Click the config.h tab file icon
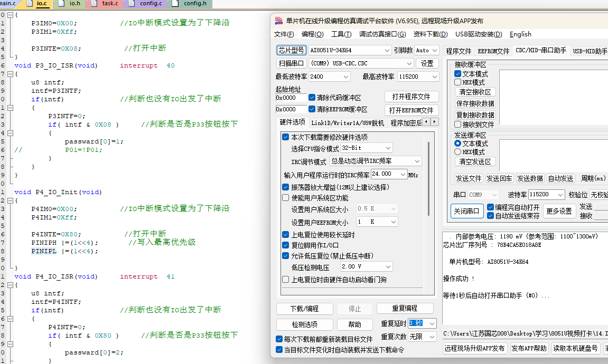Image resolution: width=608 pixels, height=364 pixels. tap(175, 4)
